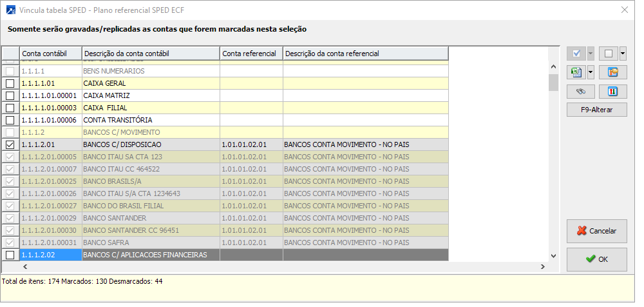Click the Conta referencial column header
The image size is (644, 307).
point(251,54)
